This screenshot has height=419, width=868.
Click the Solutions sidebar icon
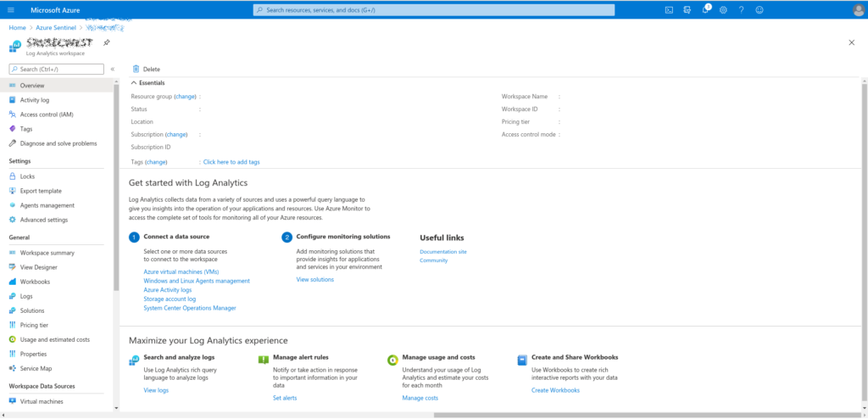(x=12, y=310)
